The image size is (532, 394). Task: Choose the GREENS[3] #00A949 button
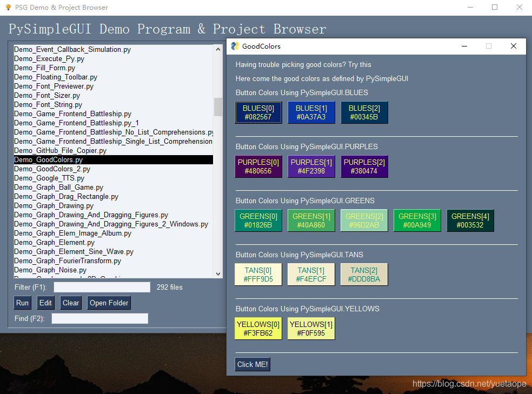coord(417,221)
